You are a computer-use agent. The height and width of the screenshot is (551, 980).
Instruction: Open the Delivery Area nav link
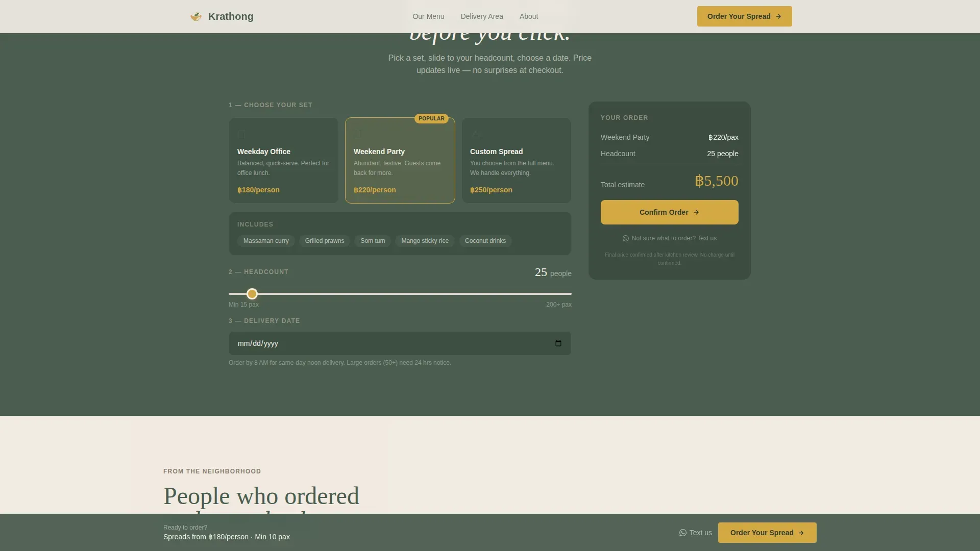(x=482, y=16)
